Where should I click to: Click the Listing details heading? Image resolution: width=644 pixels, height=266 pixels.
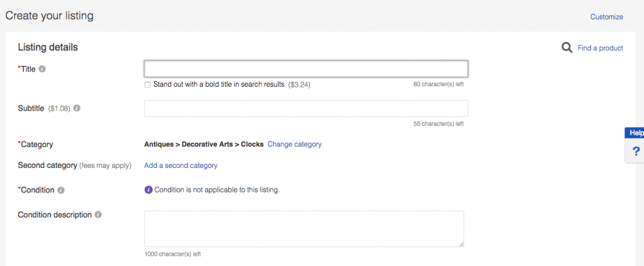pyautogui.click(x=48, y=47)
